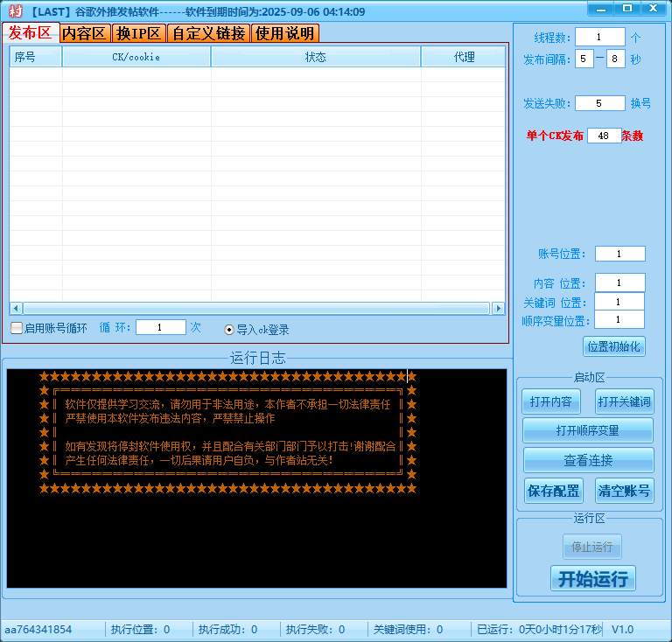Viewport: 672px width, 642px height.
Task: Click the 执行位置: 0 status bar entry
Action: (141, 630)
